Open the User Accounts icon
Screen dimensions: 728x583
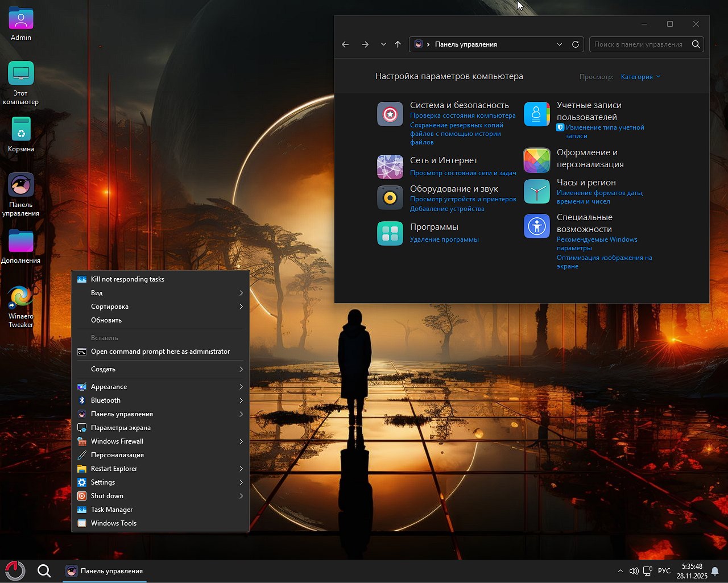[x=536, y=114]
